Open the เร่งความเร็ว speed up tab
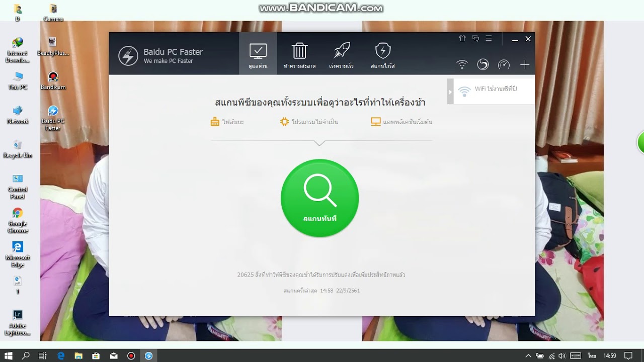The height and width of the screenshot is (362, 644). [x=341, y=54]
